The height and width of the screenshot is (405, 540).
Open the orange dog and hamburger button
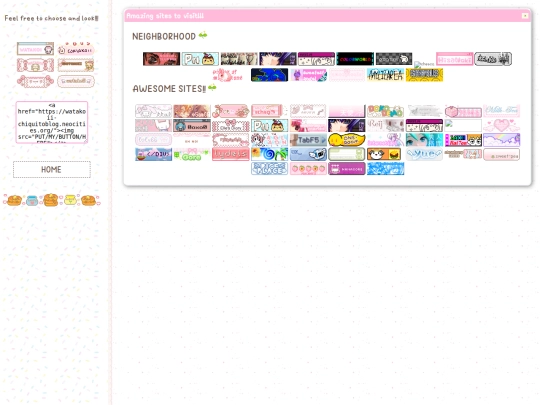pos(385,154)
